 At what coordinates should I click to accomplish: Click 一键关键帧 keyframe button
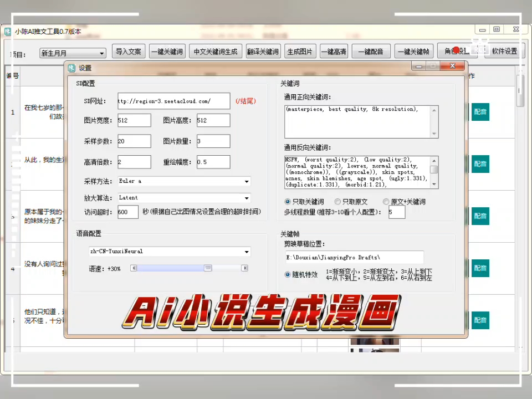[413, 51]
